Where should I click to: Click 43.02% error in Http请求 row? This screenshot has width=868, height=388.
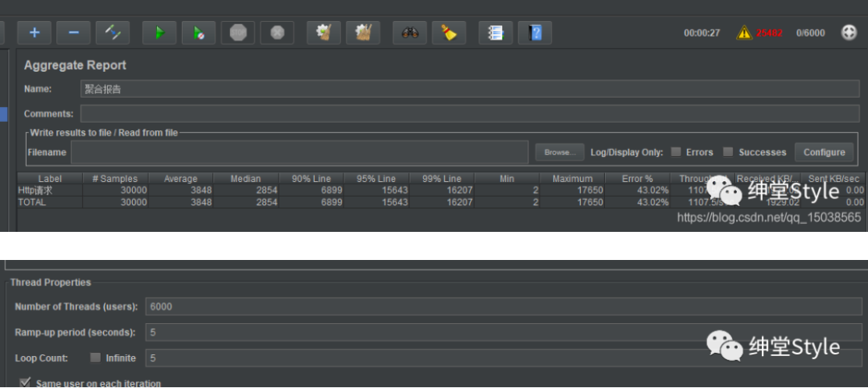click(x=653, y=190)
